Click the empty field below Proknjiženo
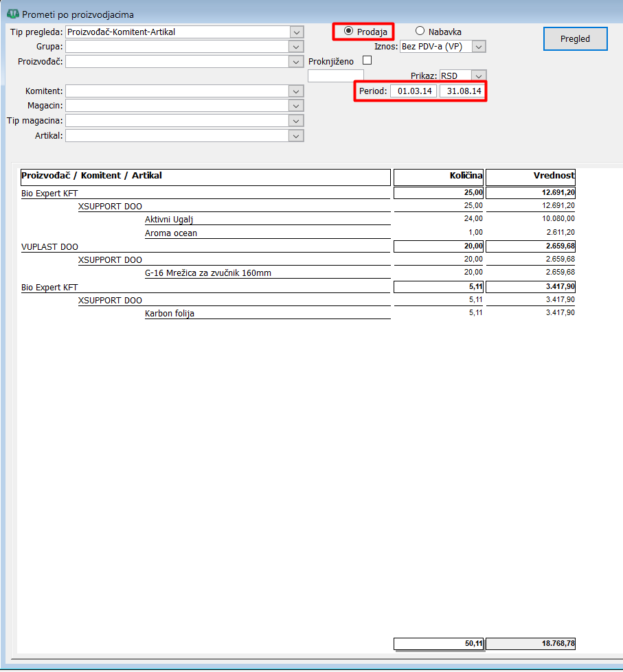Viewport: 623px width, 672px height. coord(336,76)
